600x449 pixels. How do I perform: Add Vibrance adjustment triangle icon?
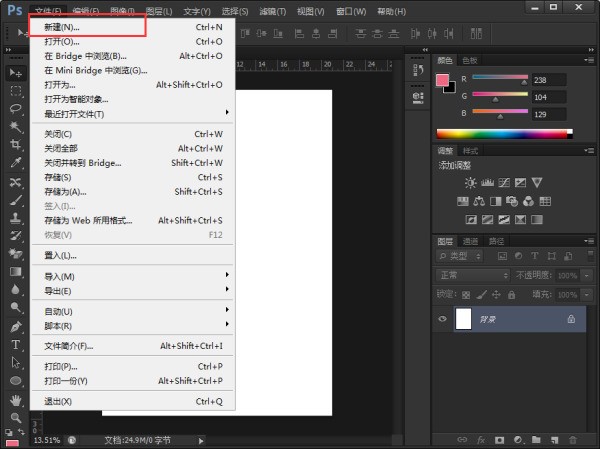click(537, 183)
